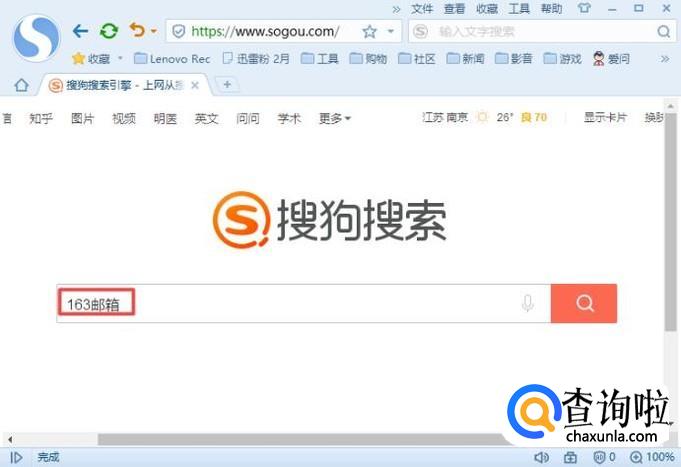This screenshot has height=467, width=681.
Task: Close the 搜狗搜索引擎 tab
Action: click(x=195, y=85)
